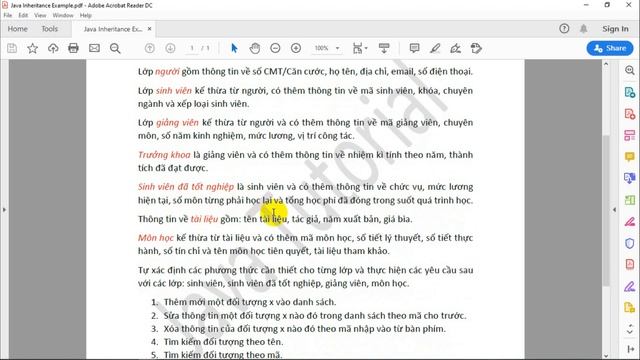
Task: Open the View menu
Action: 40,15
